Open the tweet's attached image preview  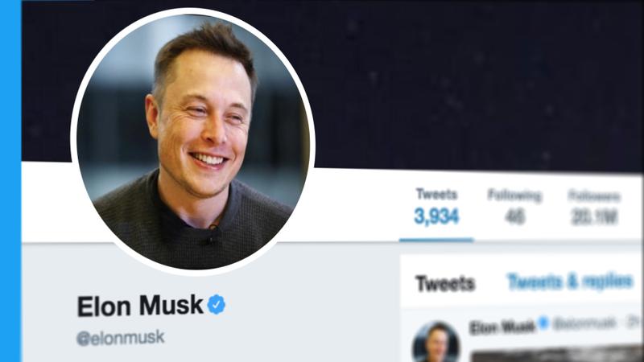pyautogui.click(x=556, y=355)
